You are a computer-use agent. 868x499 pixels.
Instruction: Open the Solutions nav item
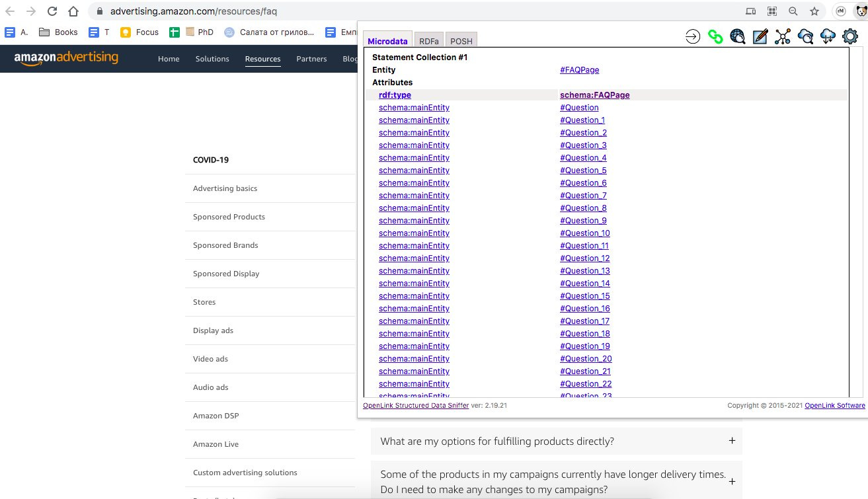(x=212, y=59)
